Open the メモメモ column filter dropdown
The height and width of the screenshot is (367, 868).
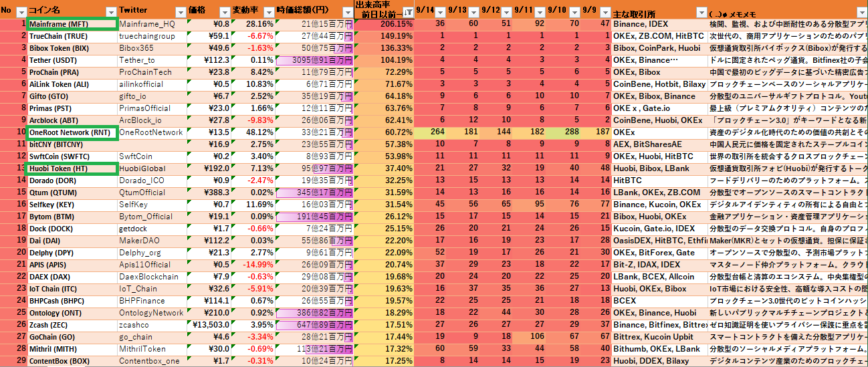[862, 12]
